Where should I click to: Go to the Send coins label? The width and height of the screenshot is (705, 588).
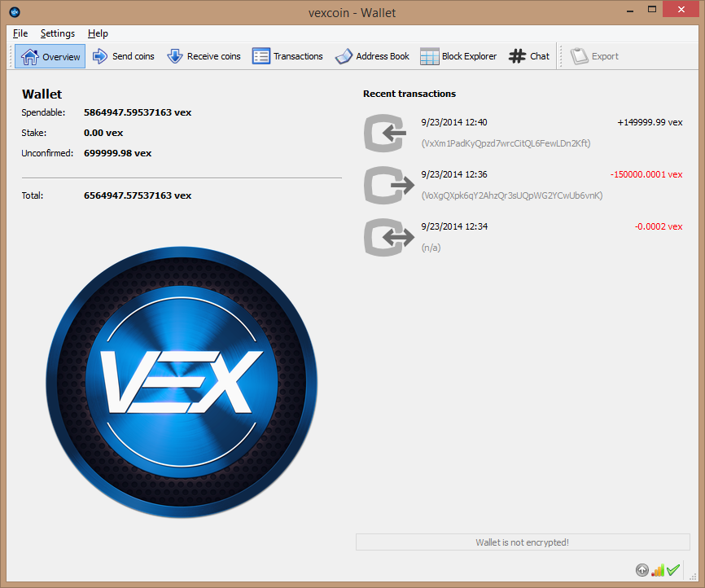(133, 56)
